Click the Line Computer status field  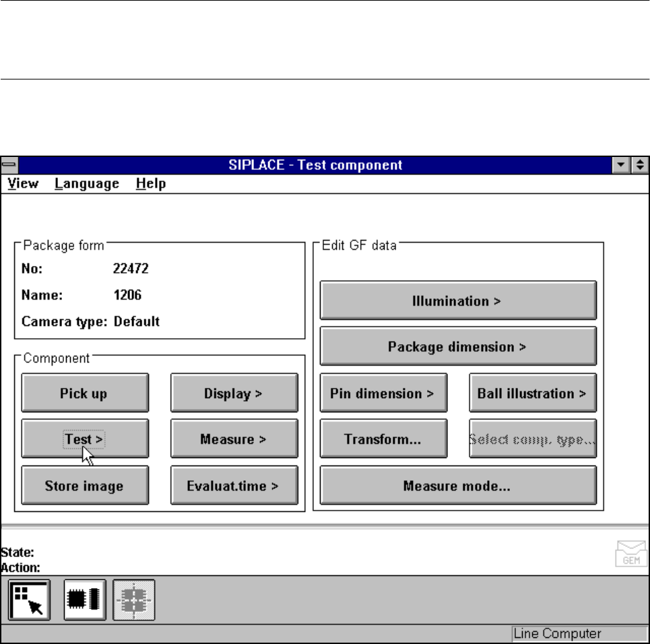[x=579, y=634]
